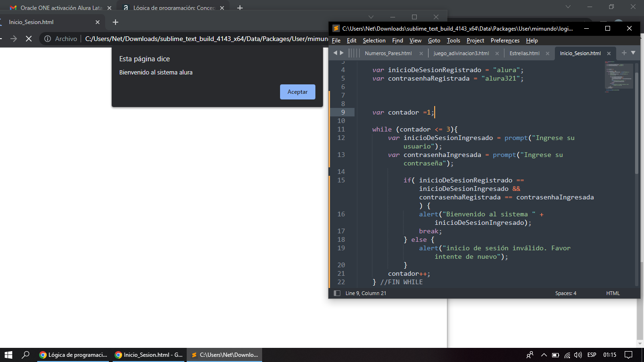Open the Windows notification center
Viewport: 644px width, 362px height.
(x=628, y=355)
